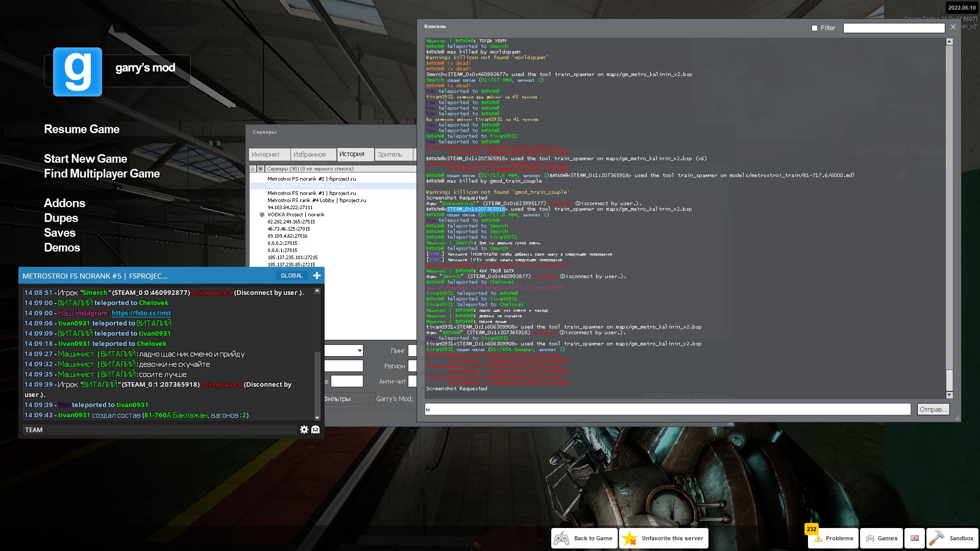Click the Back to Game controller icon
The image size is (980, 551).
[562, 538]
